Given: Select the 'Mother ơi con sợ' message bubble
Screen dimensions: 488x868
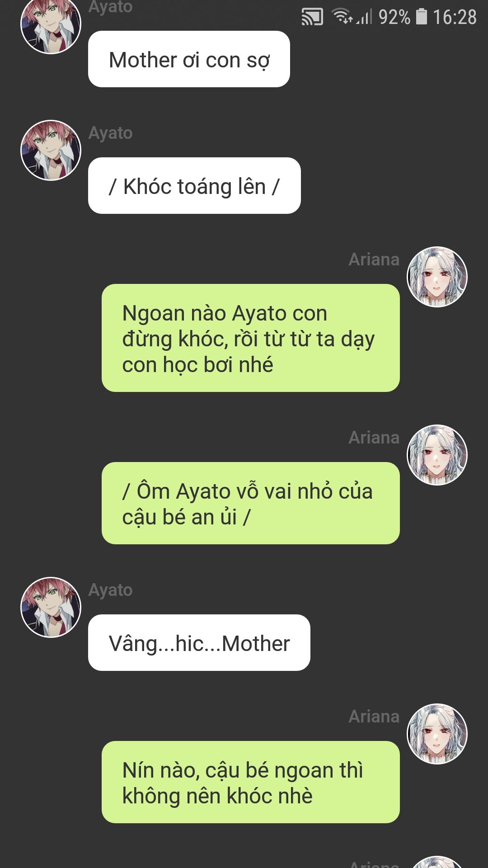Looking at the screenshot, I should tap(189, 59).
